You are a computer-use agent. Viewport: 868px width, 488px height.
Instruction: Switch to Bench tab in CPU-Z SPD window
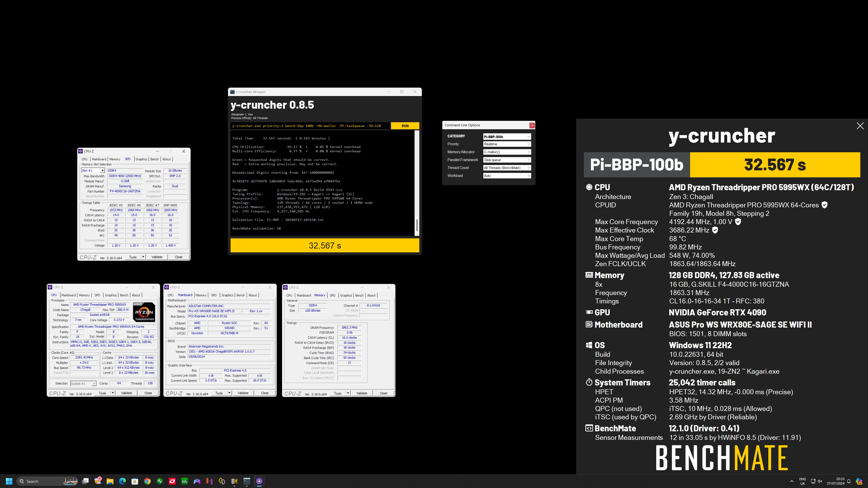(154, 159)
